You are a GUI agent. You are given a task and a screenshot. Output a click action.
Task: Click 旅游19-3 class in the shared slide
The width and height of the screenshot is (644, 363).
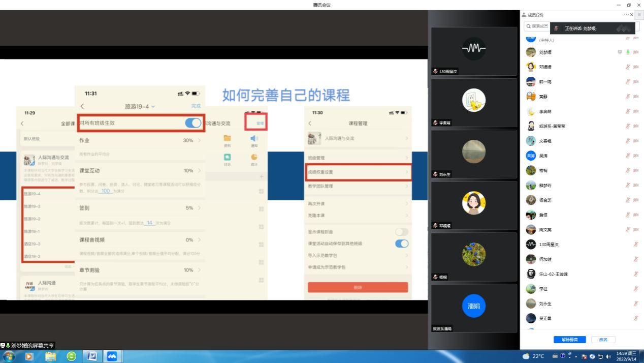(x=32, y=206)
